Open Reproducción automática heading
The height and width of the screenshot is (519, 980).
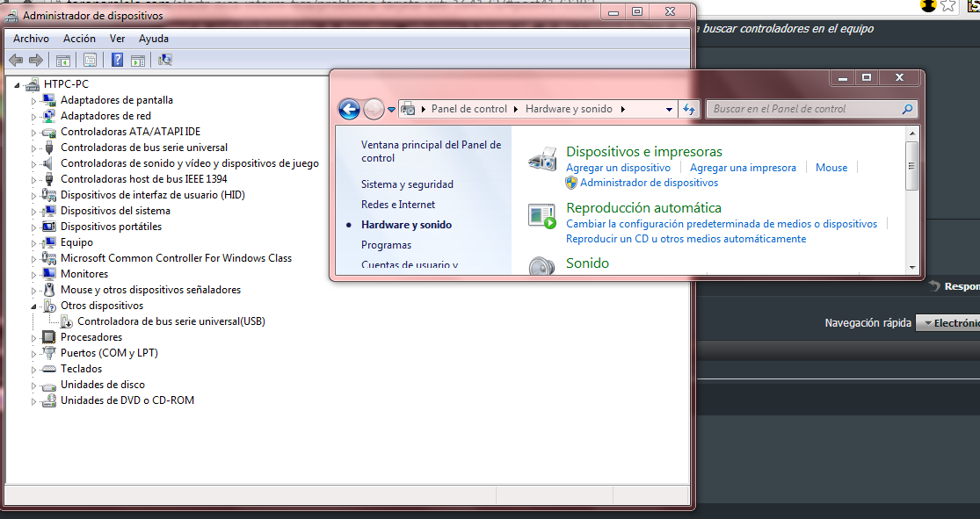coord(643,208)
